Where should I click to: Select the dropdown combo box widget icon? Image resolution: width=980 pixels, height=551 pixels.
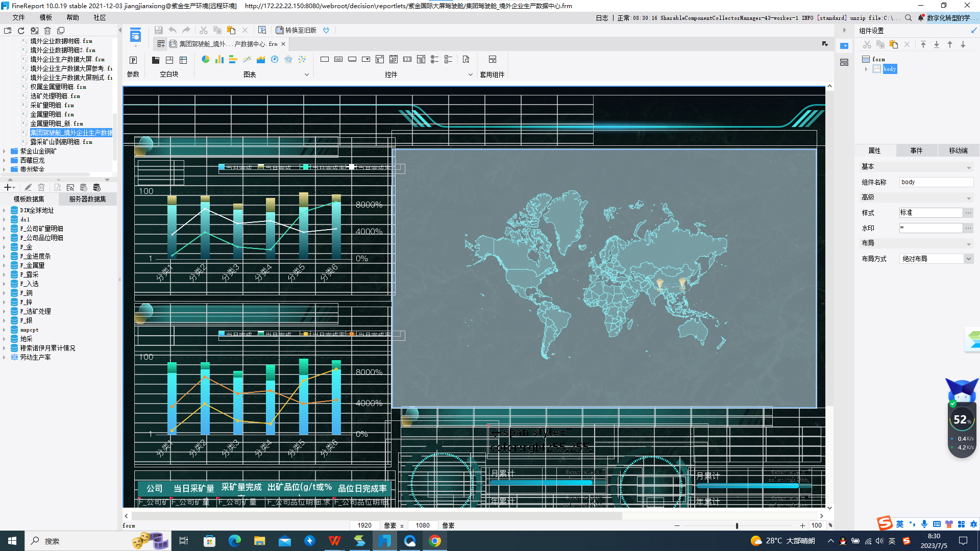[x=366, y=59]
